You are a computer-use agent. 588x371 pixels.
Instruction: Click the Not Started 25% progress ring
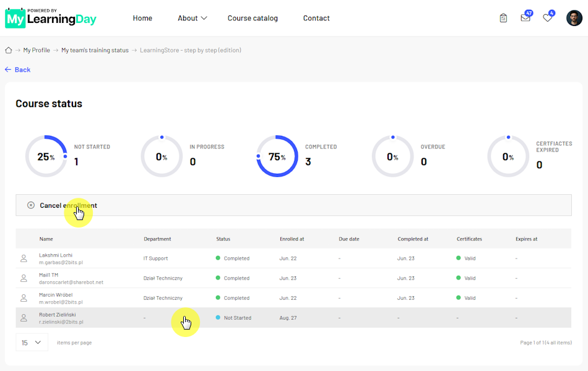pyautogui.click(x=46, y=156)
